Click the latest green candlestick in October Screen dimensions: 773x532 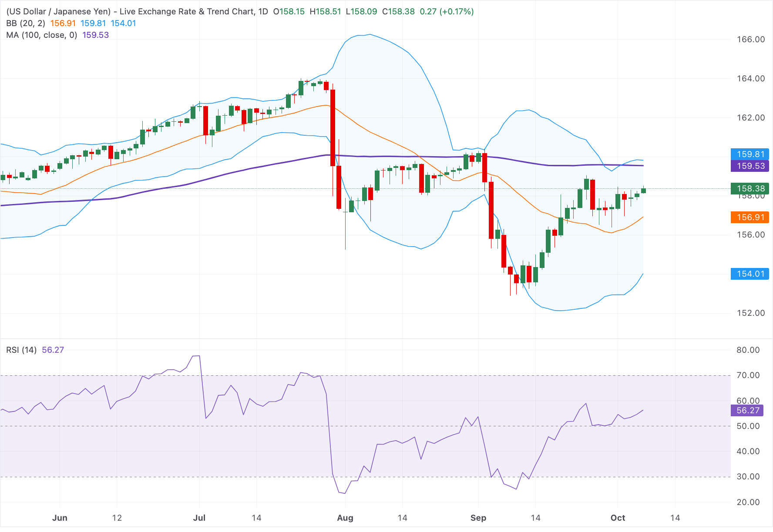(643, 190)
